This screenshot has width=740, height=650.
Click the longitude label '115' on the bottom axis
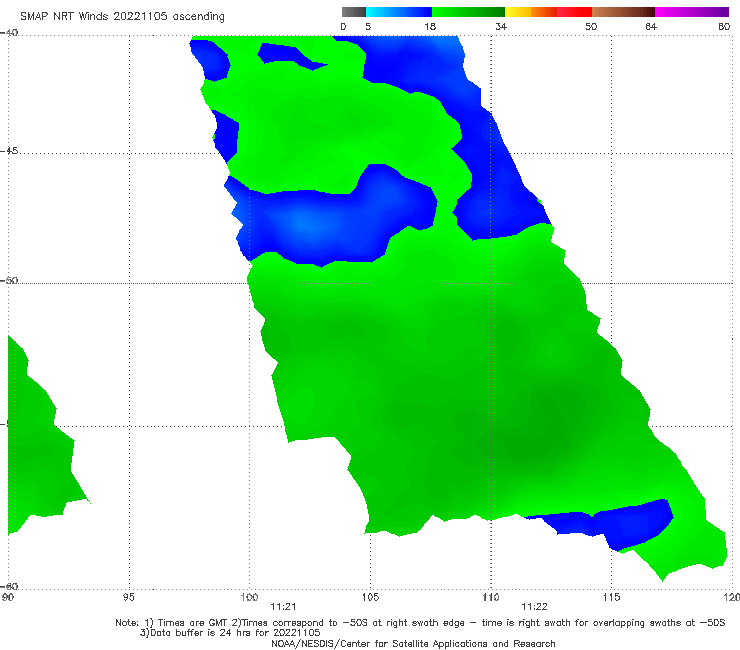click(611, 597)
